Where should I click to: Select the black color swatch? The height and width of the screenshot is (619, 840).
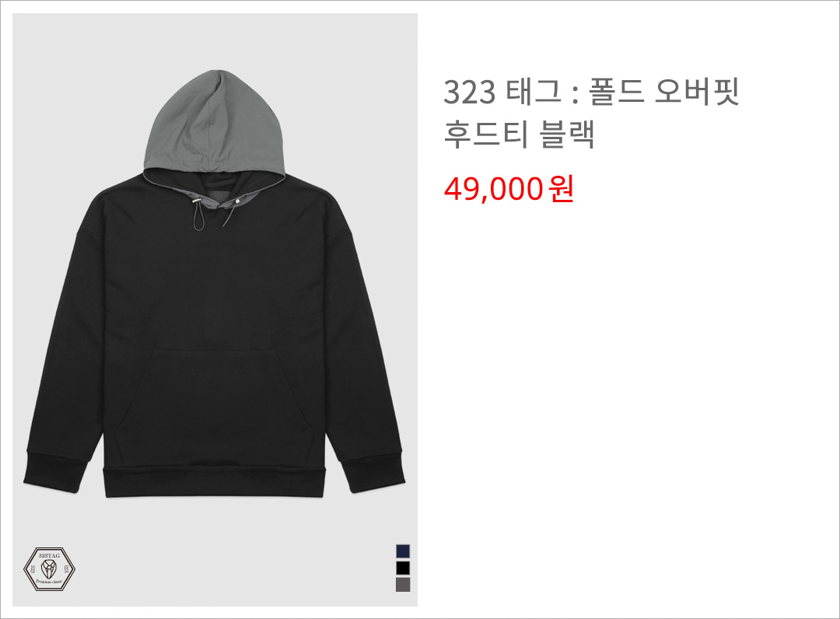click(403, 568)
